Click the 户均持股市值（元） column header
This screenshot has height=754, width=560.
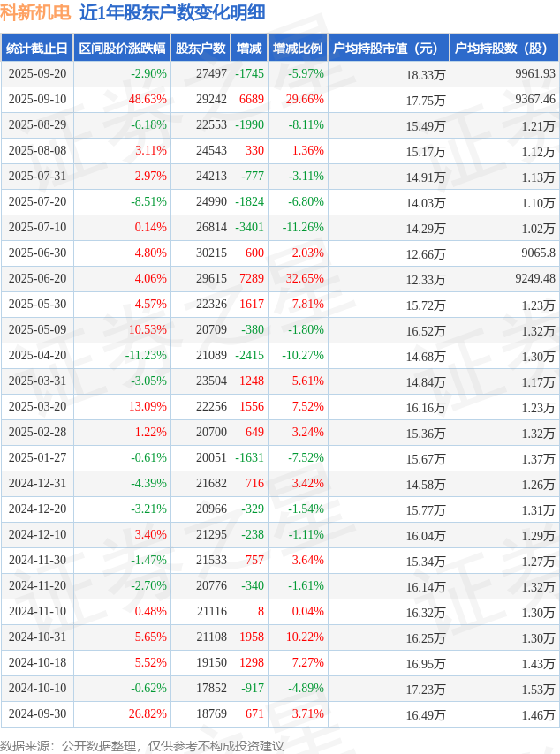388,49
